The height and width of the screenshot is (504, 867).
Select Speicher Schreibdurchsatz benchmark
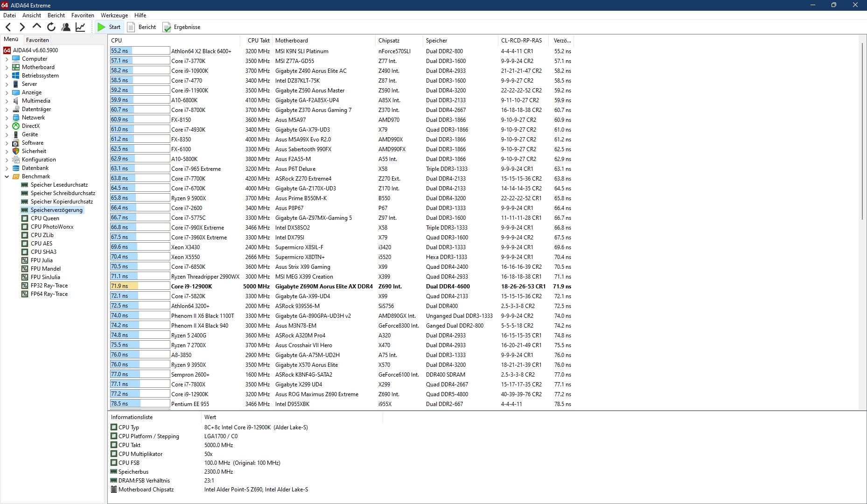tap(58, 193)
